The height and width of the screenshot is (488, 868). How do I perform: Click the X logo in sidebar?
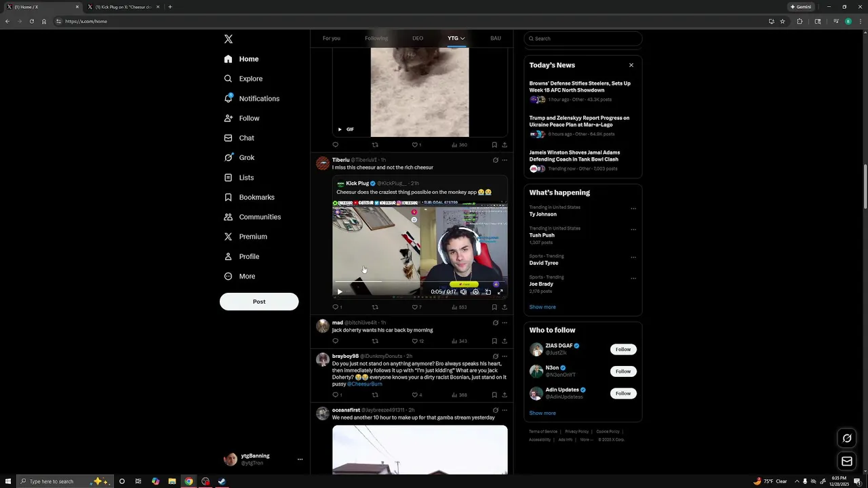[229, 39]
